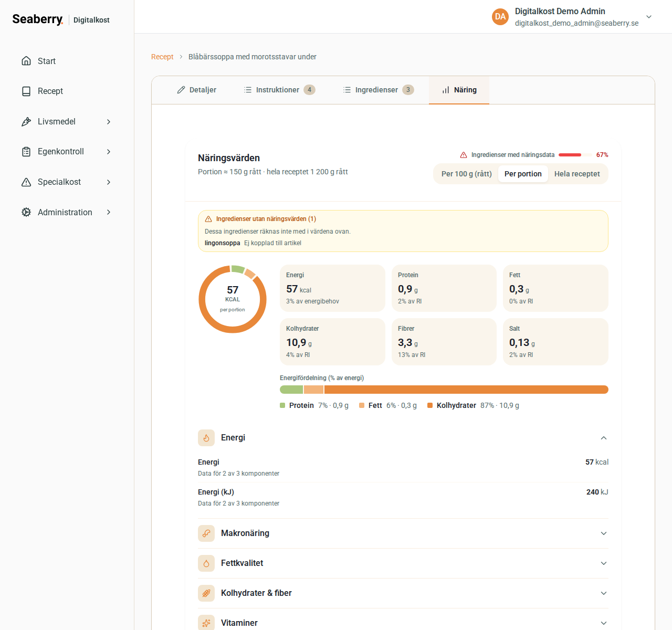Click the Specialkost warning triangle icon
This screenshot has width=672, height=630.
[x=26, y=182]
